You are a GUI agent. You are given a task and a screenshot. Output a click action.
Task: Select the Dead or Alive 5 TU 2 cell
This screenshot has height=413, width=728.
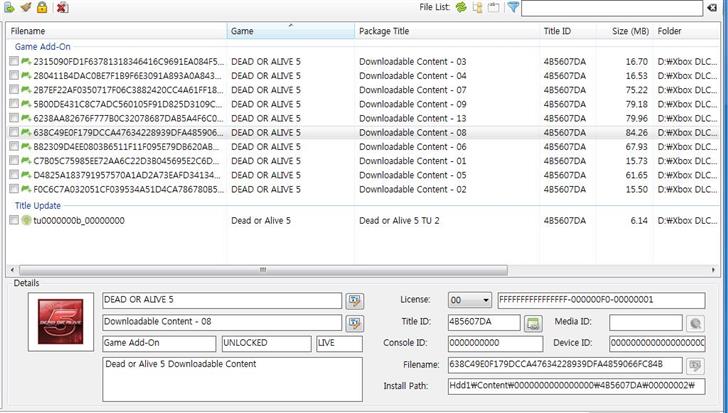tap(399, 220)
